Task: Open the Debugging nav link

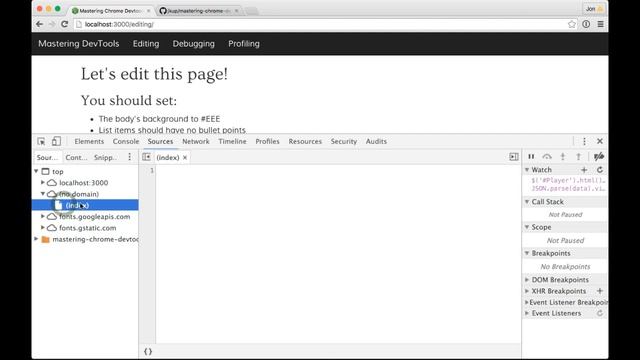Action: point(193,44)
